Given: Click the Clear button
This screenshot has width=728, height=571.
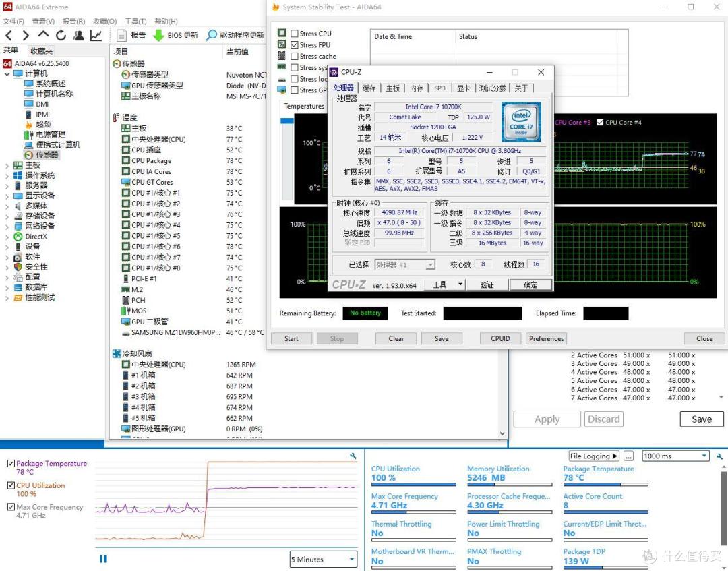Looking at the screenshot, I should 396,338.
